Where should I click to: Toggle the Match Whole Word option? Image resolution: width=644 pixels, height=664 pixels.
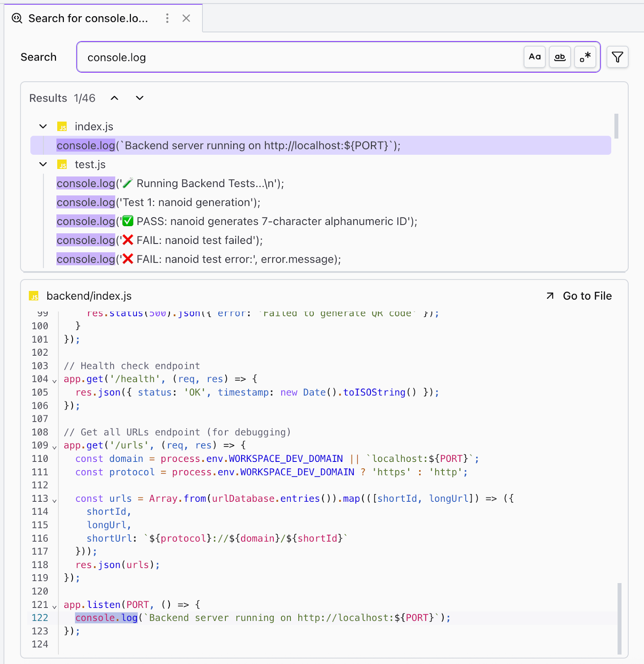[x=560, y=57]
